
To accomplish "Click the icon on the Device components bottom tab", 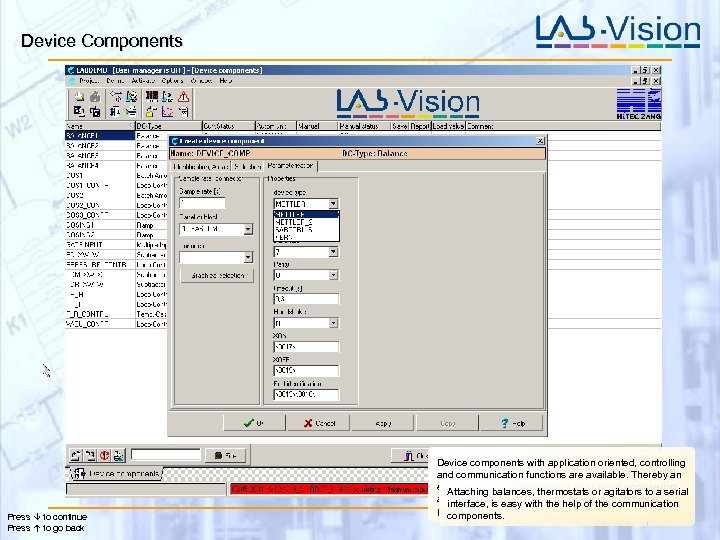I will (79, 473).
